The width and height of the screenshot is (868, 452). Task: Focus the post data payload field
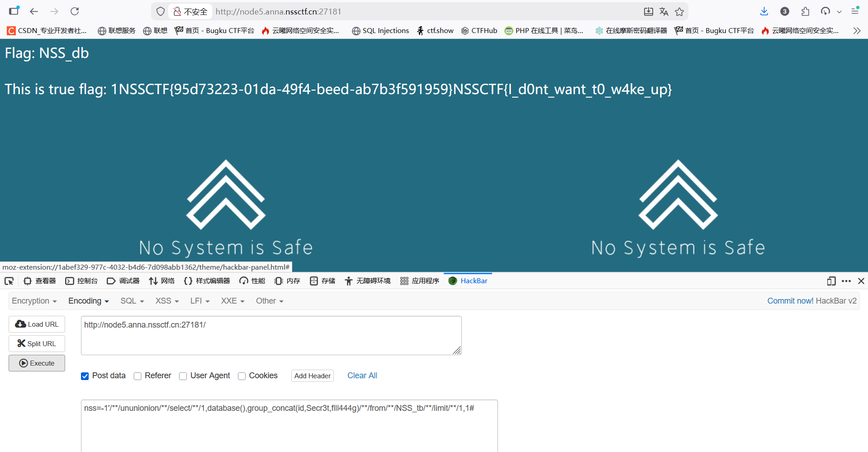(x=289, y=425)
